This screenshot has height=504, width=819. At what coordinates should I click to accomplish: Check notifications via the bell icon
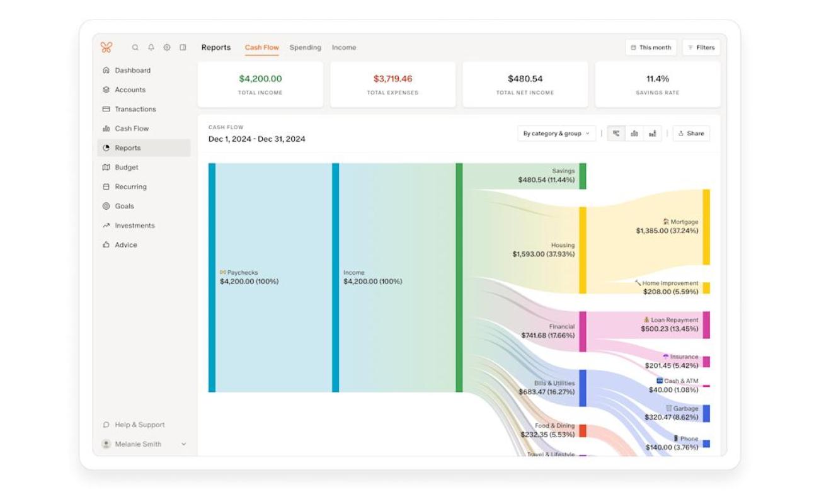[x=150, y=47]
